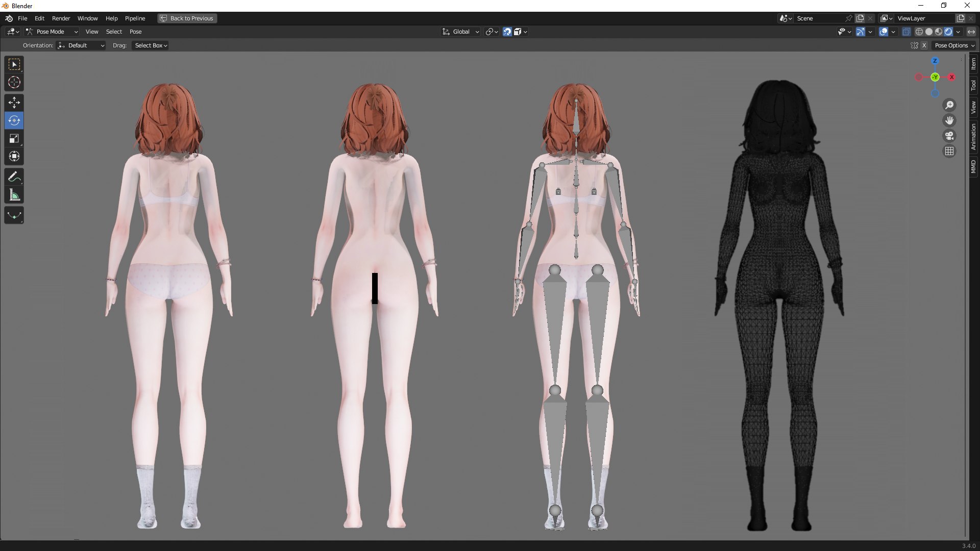
Task: Click the Blender logo menu icon
Action: click(9, 18)
